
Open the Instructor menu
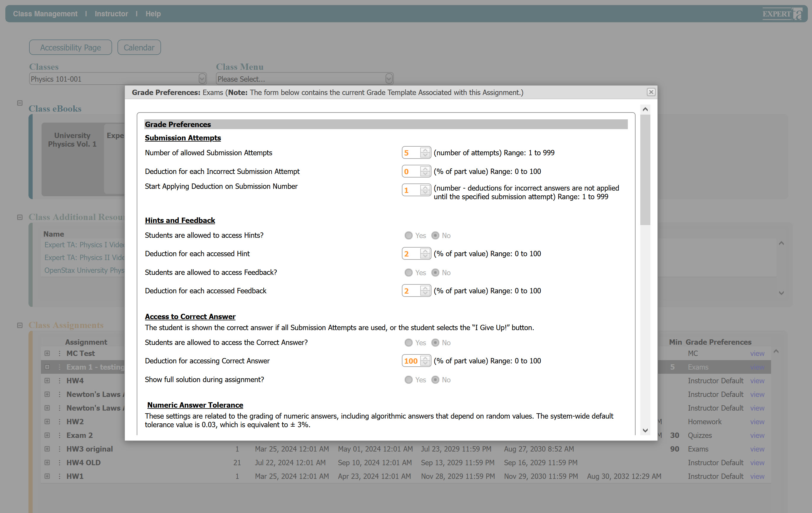coord(111,14)
